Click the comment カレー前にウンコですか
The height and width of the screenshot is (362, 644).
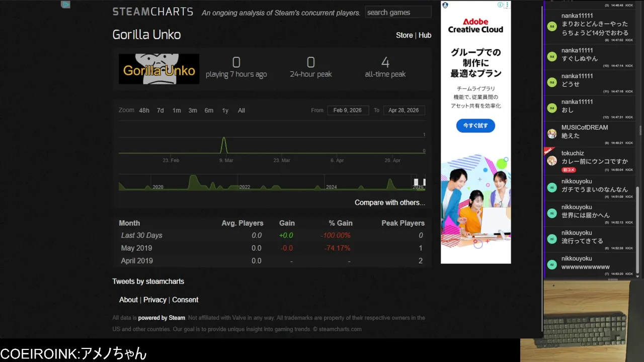[x=595, y=161]
